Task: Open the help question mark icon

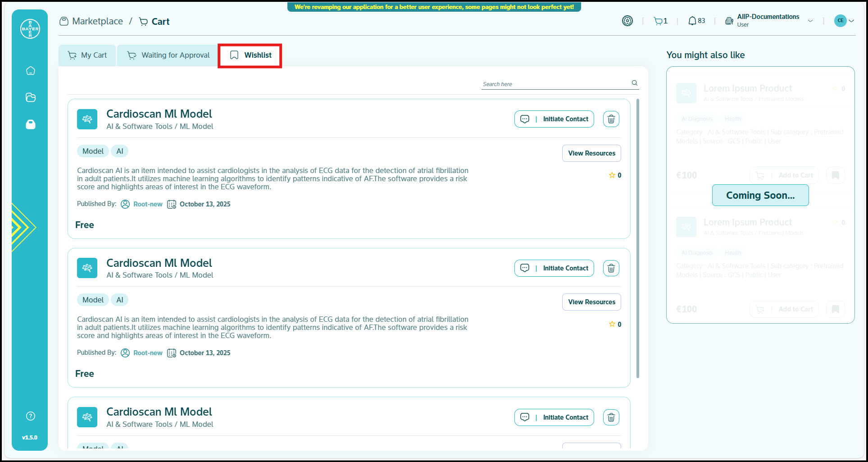Action: 31,416
